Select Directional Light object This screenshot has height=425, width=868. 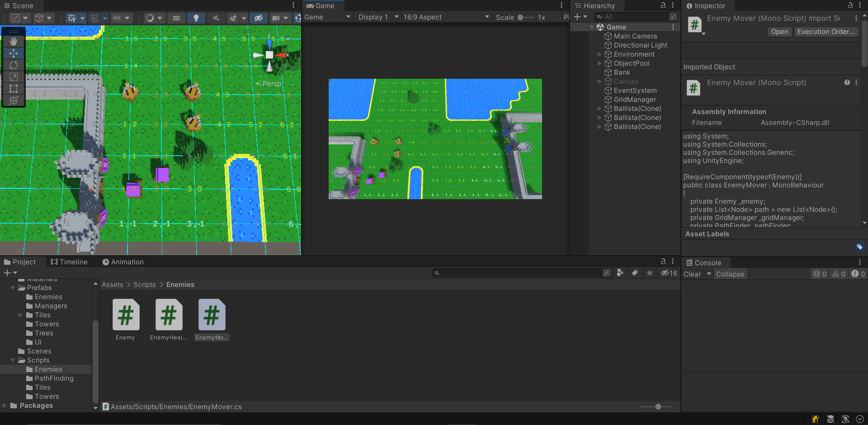pyautogui.click(x=640, y=45)
